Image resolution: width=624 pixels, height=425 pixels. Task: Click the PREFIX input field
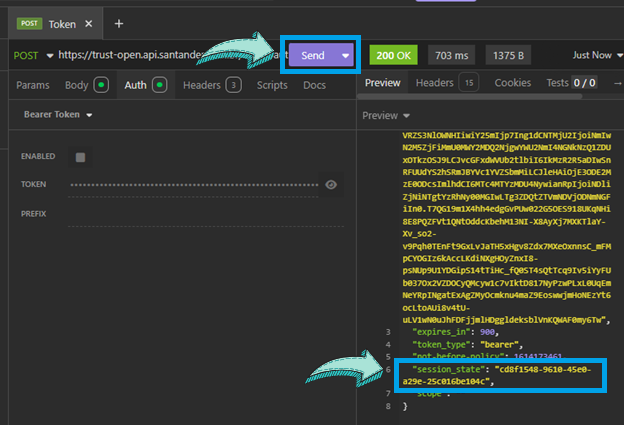coord(206,214)
